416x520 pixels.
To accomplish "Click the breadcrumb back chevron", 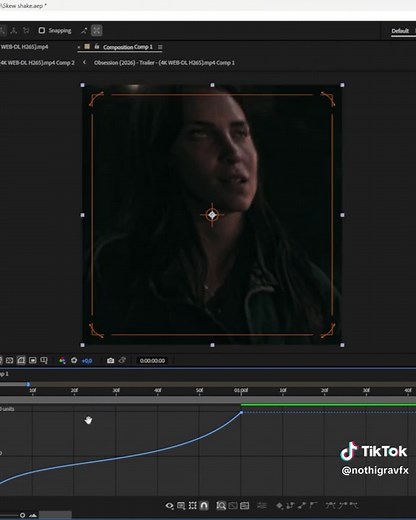I will tap(84, 62).
